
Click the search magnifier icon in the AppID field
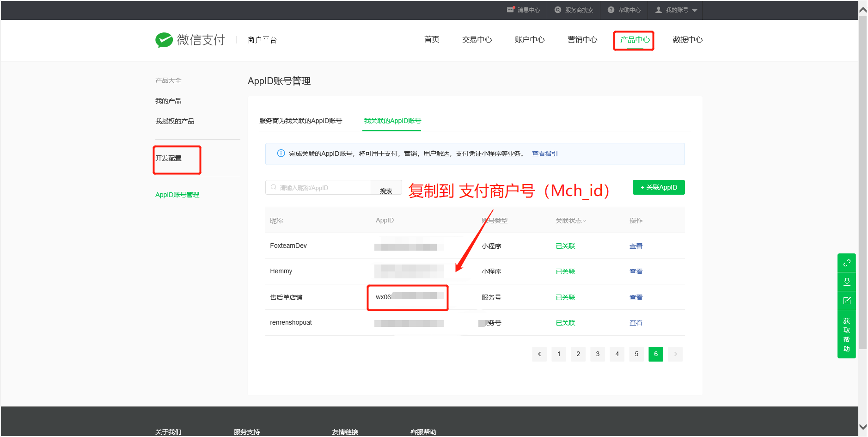click(274, 187)
